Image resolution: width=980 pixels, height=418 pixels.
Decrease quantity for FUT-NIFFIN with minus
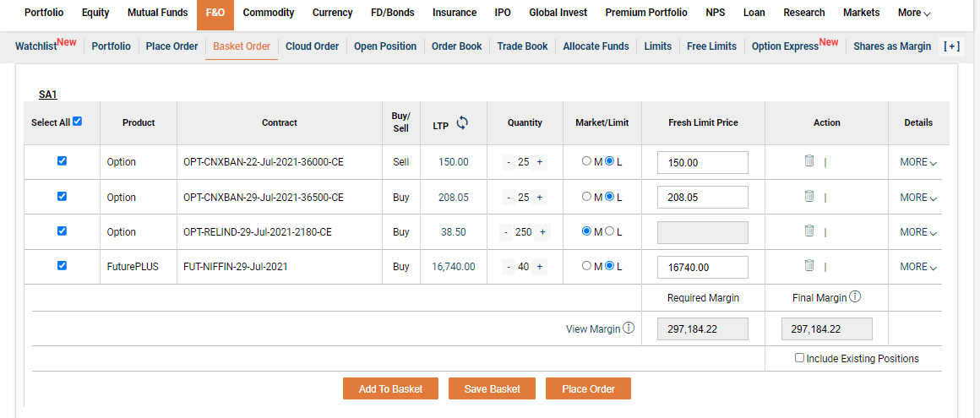point(509,267)
